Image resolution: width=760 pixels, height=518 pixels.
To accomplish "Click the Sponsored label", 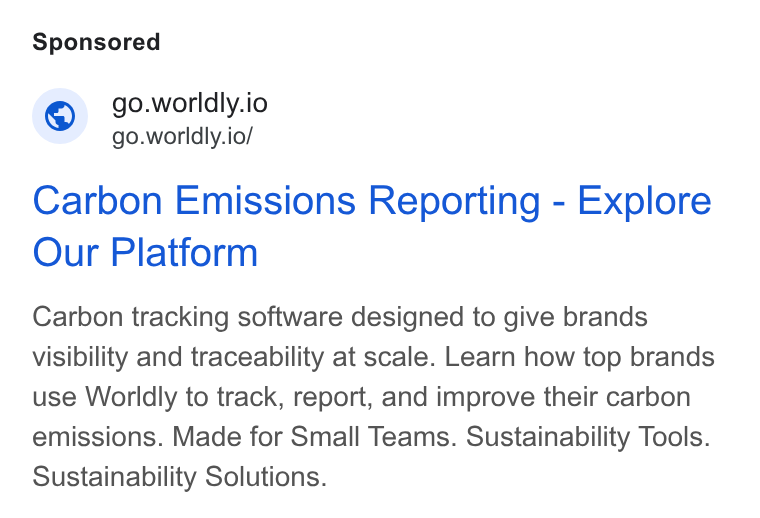I will pos(96,42).
